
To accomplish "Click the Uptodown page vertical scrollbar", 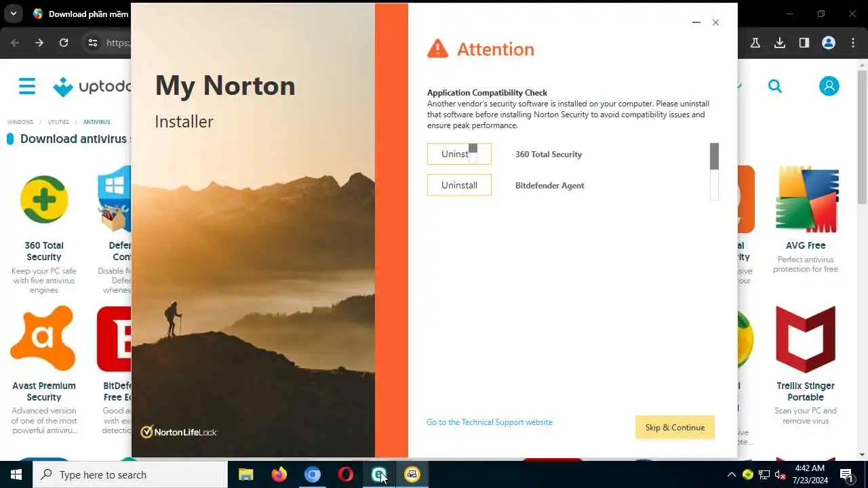I will (863, 136).
